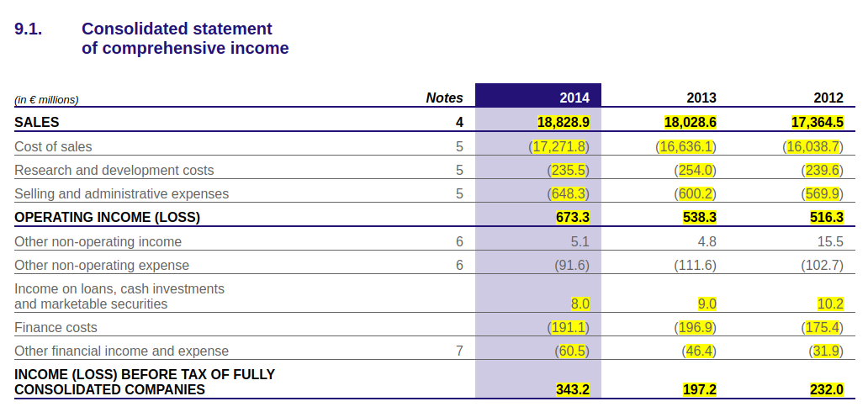Screen dimensions: 868x412
Task: Click the 673.3 operating income value
Action: 573,218
